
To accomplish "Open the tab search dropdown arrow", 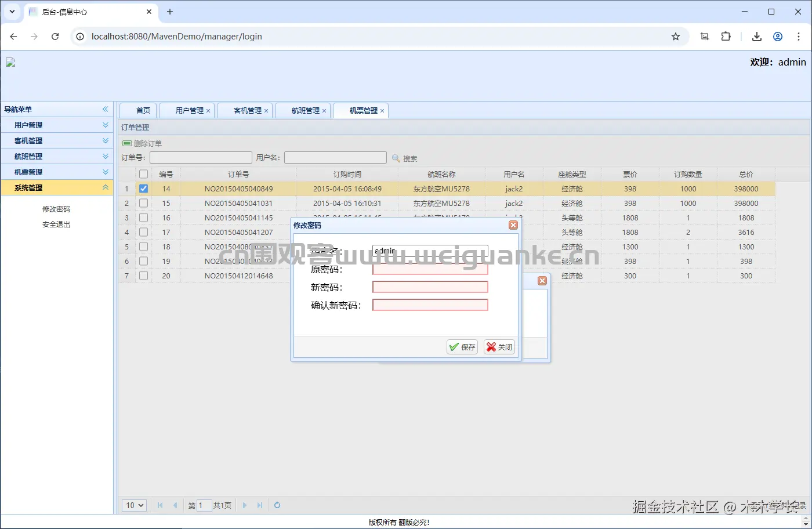I will pos(12,12).
